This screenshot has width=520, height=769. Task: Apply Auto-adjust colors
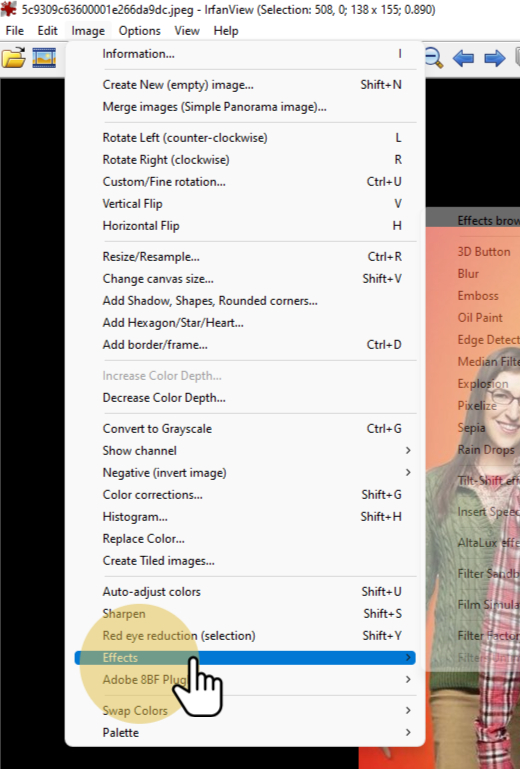[x=245, y=592]
